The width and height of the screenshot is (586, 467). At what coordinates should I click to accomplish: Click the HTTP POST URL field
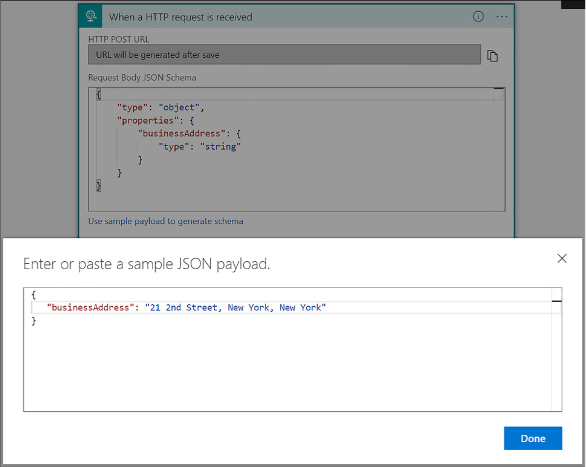click(284, 55)
